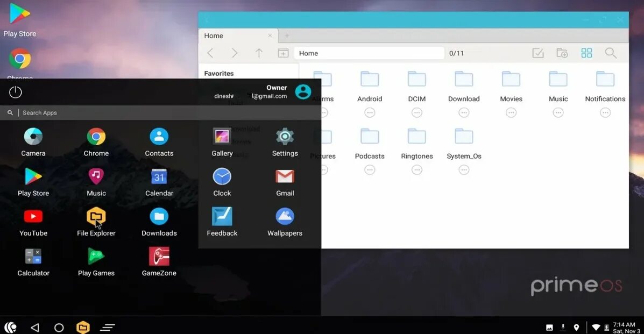This screenshot has height=334, width=644.
Task: Open options menu under DCIM folder
Action: 417,112
